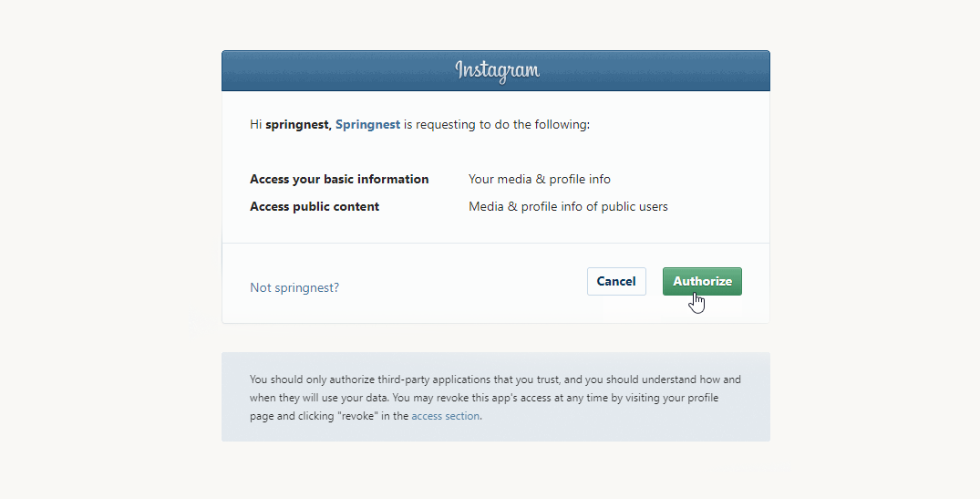Open the blue Springnest application link
Viewport: 980px width, 499px height.
(x=367, y=124)
